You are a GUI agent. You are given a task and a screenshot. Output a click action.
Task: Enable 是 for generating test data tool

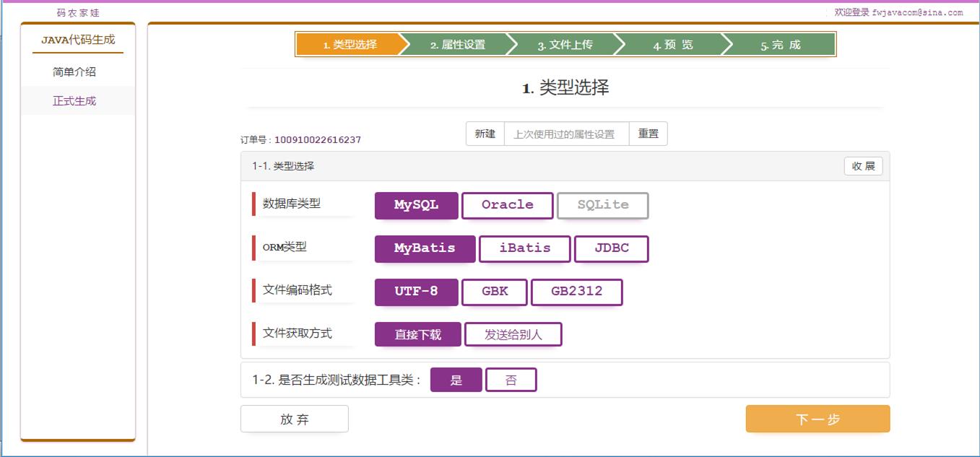456,380
